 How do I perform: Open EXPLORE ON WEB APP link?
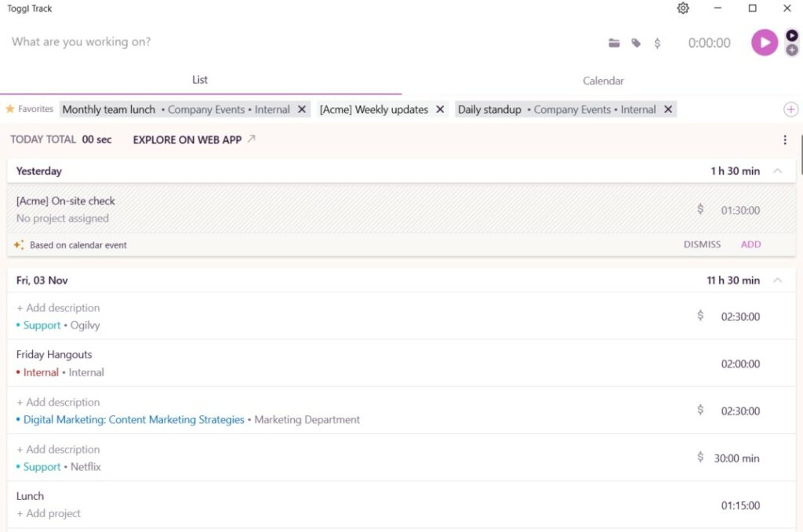pos(187,139)
